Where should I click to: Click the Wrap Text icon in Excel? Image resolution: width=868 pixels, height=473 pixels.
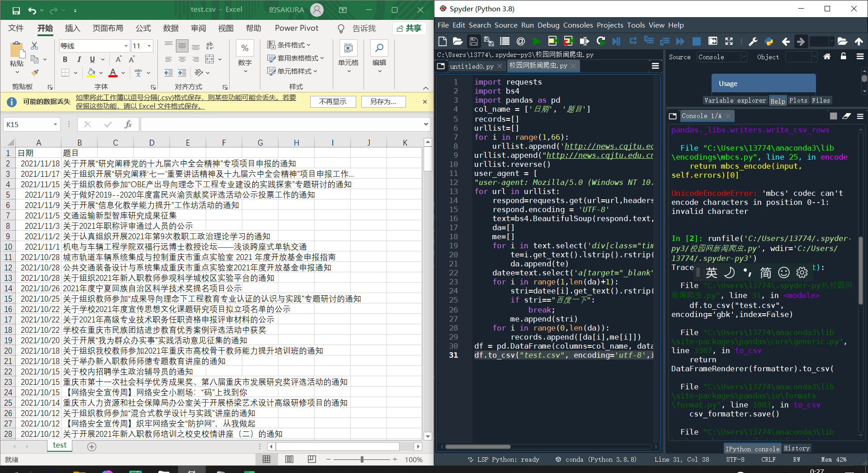(x=210, y=46)
